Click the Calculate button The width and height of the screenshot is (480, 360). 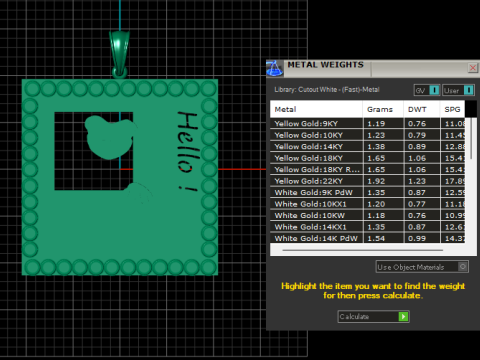tap(373, 316)
